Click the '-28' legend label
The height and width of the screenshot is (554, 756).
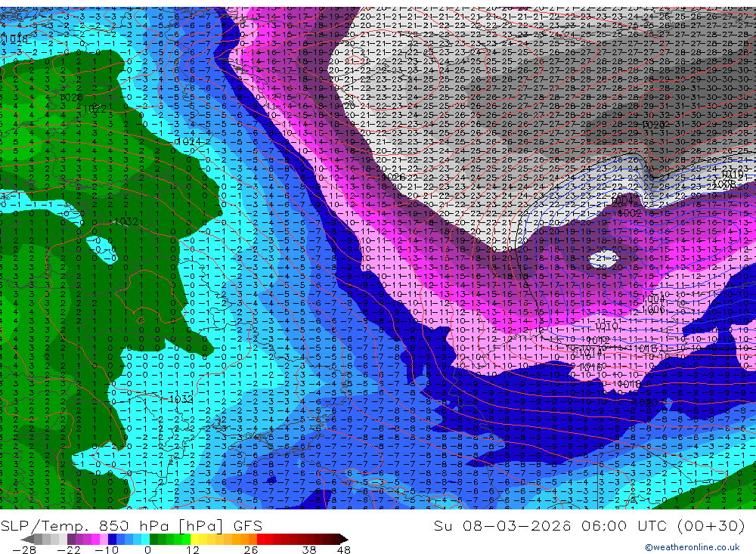coord(23,549)
